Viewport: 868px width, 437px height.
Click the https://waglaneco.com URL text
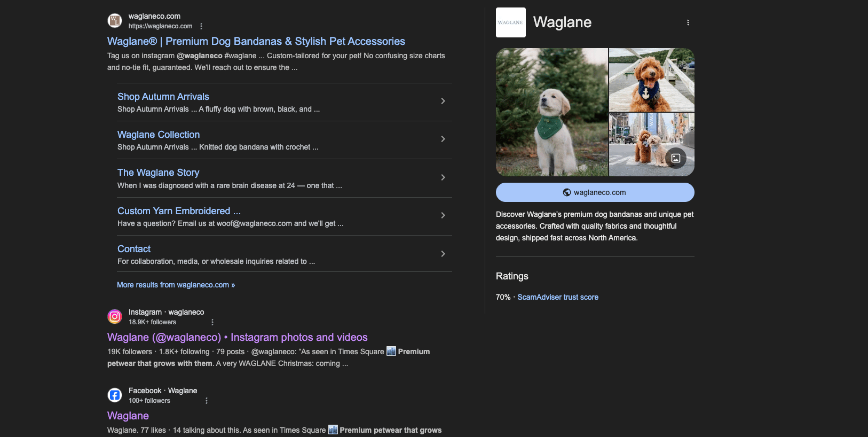coord(160,26)
